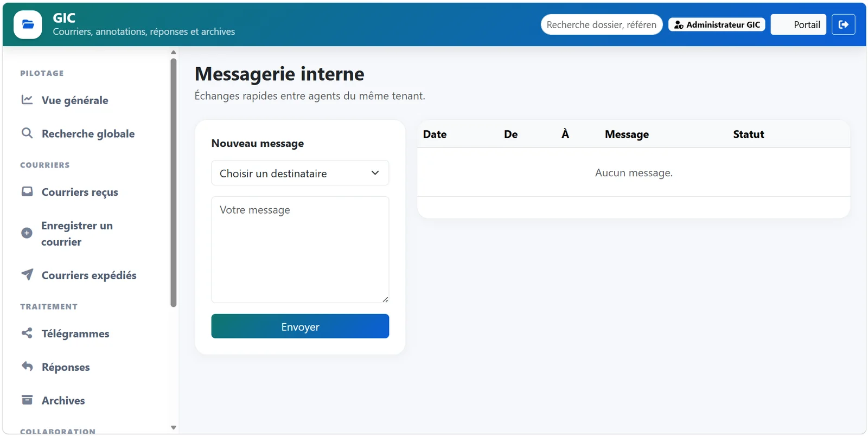868x436 pixels.
Task: Click the GIC folder logo icon
Action: [28, 24]
